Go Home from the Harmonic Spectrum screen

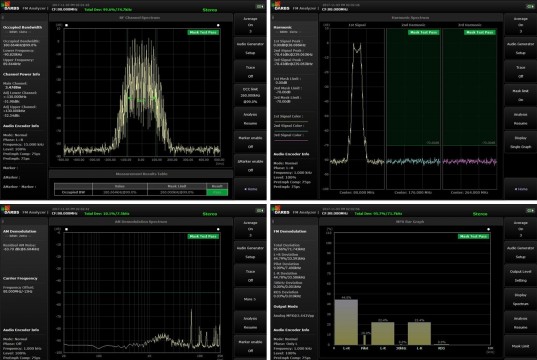tap(521, 189)
